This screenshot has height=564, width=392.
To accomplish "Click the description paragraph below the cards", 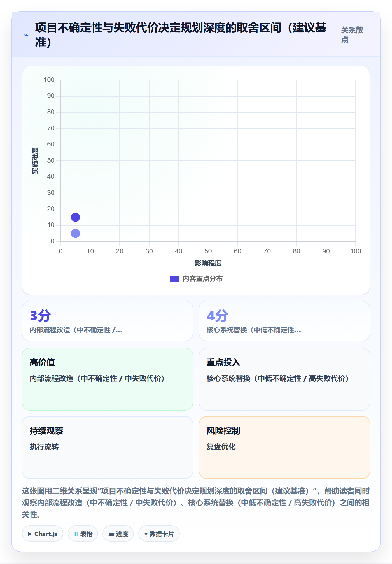I will (x=196, y=503).
